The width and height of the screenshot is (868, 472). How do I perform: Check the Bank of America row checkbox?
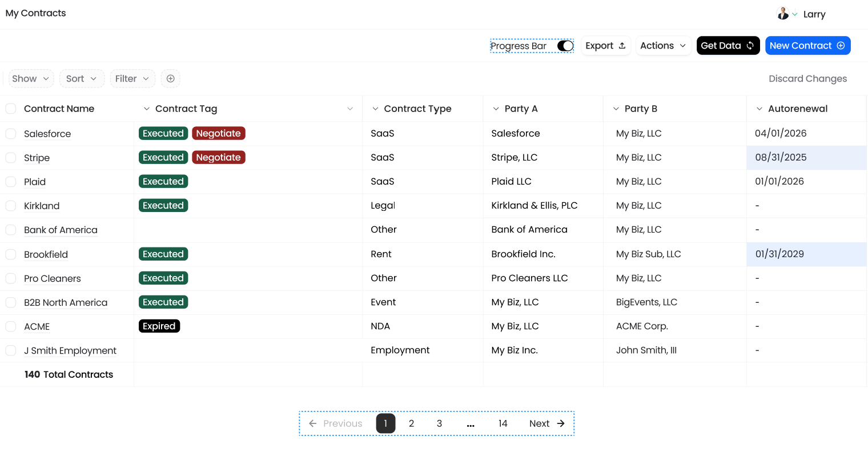[x=11, y=230]
